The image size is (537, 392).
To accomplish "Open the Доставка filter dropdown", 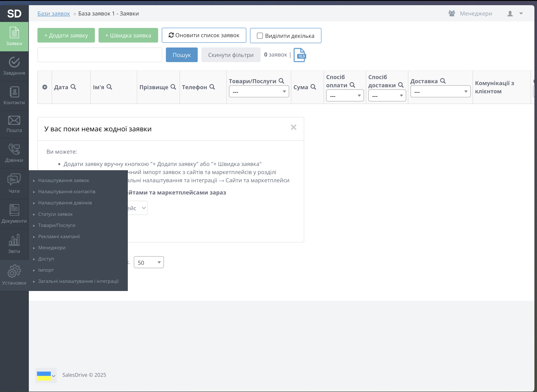I will pyautogui.click(x=440, y=92).
